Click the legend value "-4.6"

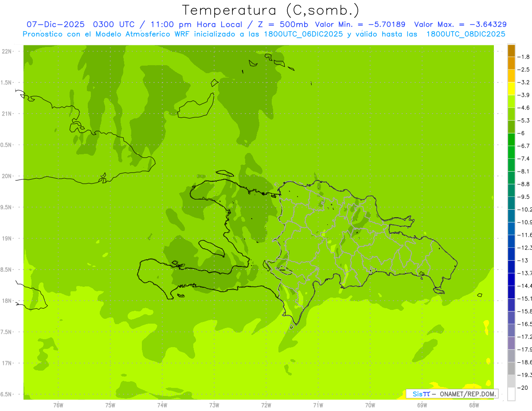pyautogui.click(x=523, y=108)
